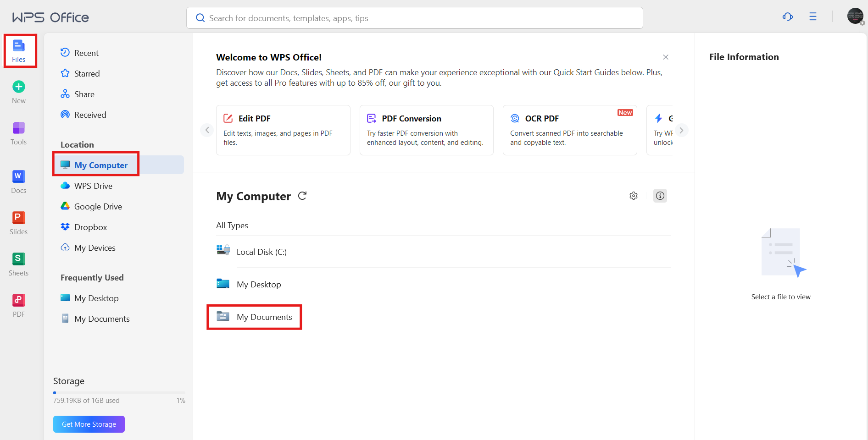Refresh the My Computer file list
868x440 pixels.
point(302,196)
